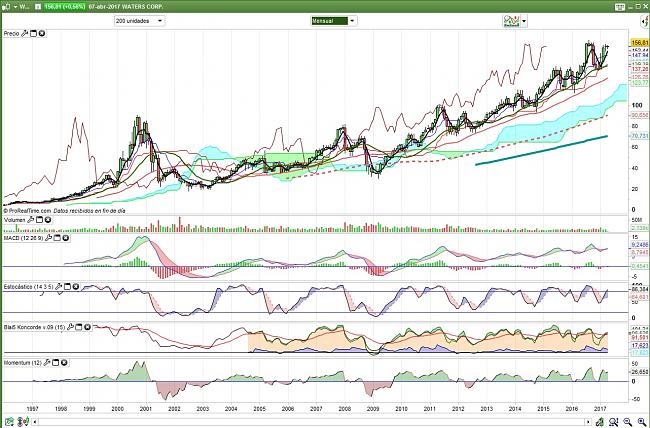
Task: Click the detach window icon in title bar
Action: [620, 7]
